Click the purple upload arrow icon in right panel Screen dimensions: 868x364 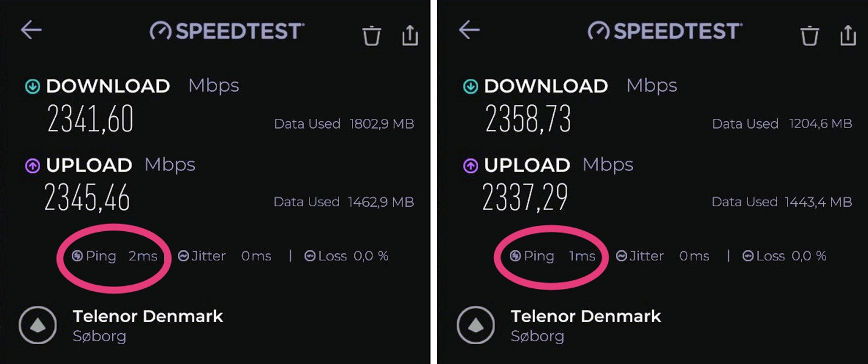click(470, 166)
